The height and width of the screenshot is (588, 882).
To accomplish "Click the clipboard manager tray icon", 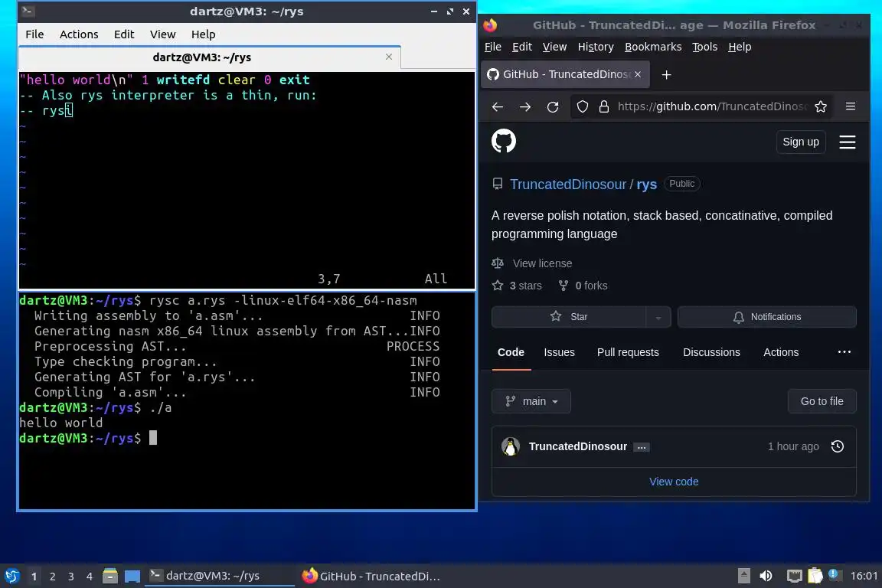I will [815, 576].
